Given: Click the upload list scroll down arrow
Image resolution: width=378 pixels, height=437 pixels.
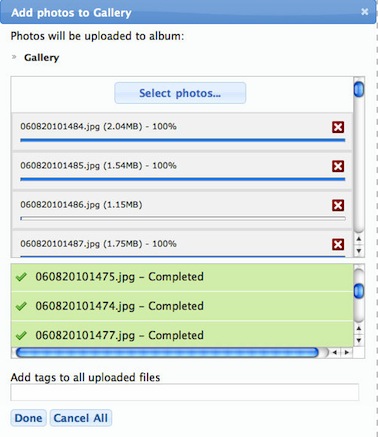Looking at the screenshot, I should click(359, 251).
